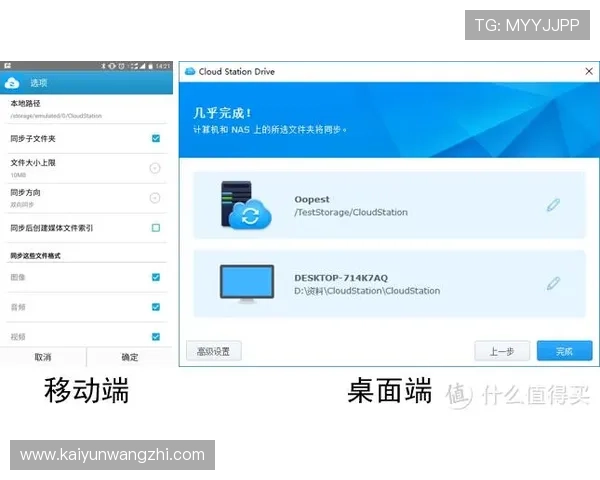Select the /TestStorage/CloudStation path text
The image size is (600, 480).
[351, 212]
